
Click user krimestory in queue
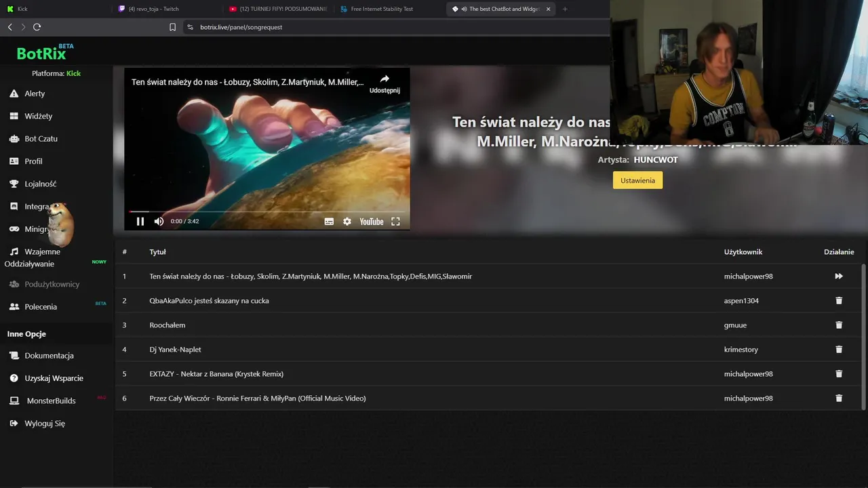[741, 349]
